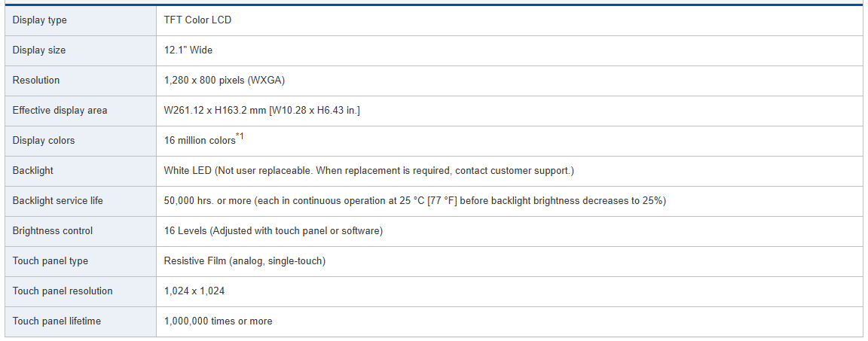Click the "Display colors" row label
This screenshot has height=341, width=868.
click(x=44, y=141)
